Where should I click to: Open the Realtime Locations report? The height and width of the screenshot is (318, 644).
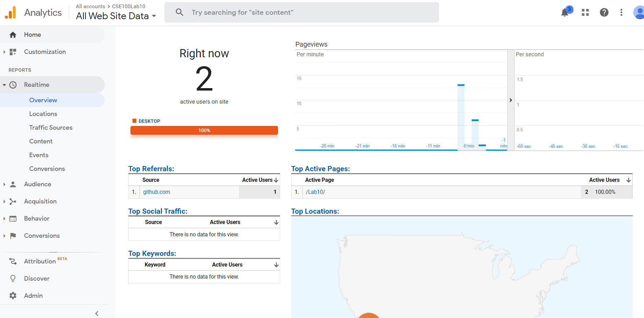(43, 114)
